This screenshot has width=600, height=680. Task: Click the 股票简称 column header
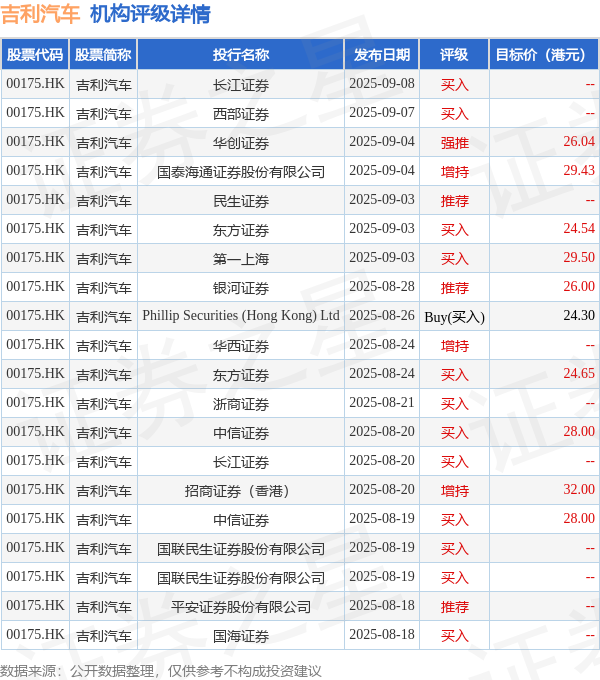[x=103, y=55]
